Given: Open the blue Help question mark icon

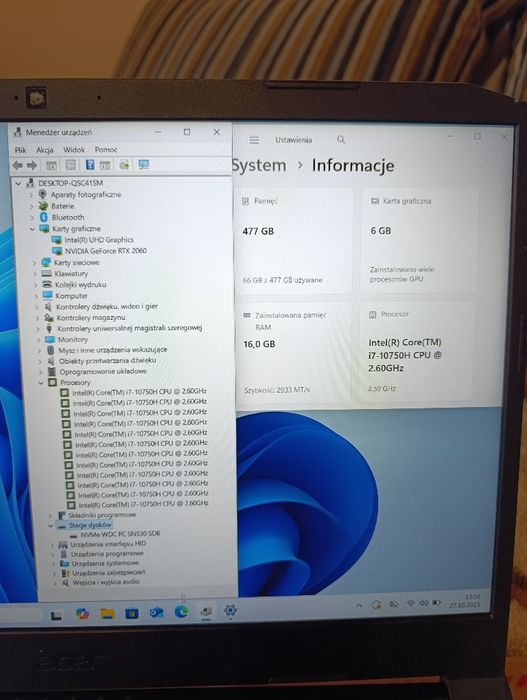Looking at the screenshot, I should (90, 165).
